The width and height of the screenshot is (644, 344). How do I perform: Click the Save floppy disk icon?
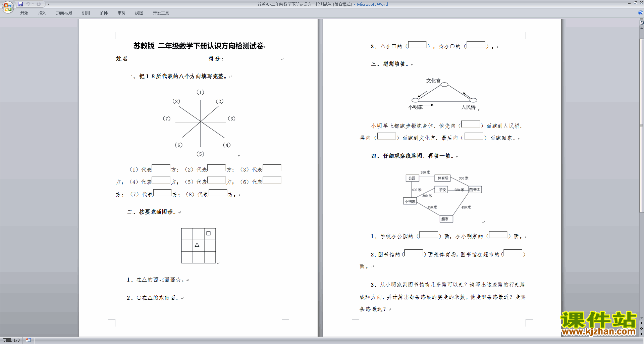(x=20, y=4)
